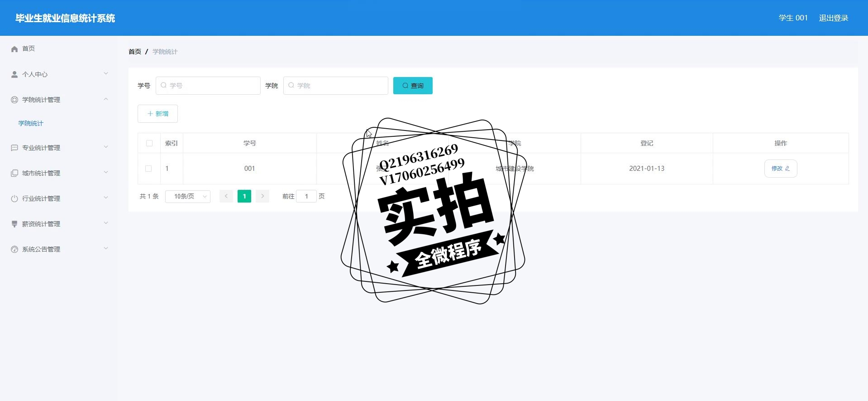Toggle the select-all checkbox in the table header

coord(149,143)
